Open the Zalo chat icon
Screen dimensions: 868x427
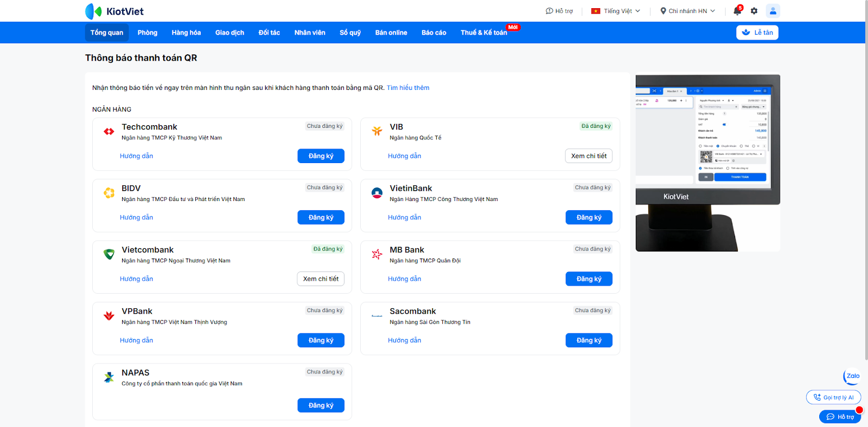tap(852, 376)
